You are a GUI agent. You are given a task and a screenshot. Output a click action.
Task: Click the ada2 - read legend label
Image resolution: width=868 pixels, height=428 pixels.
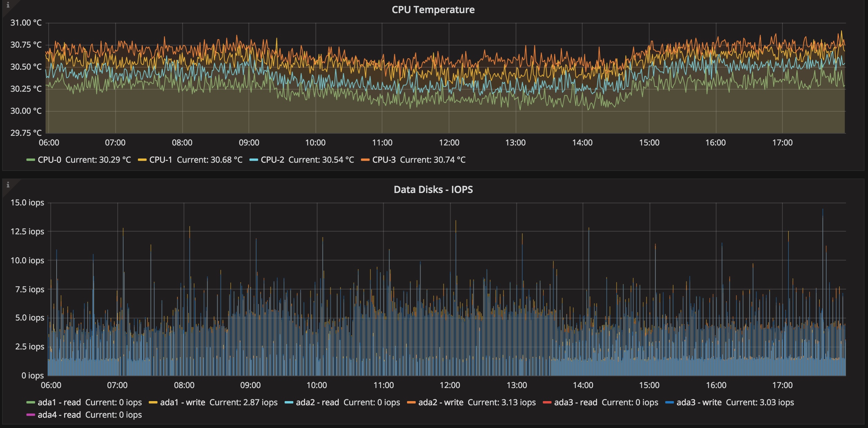tap(317, 402)
